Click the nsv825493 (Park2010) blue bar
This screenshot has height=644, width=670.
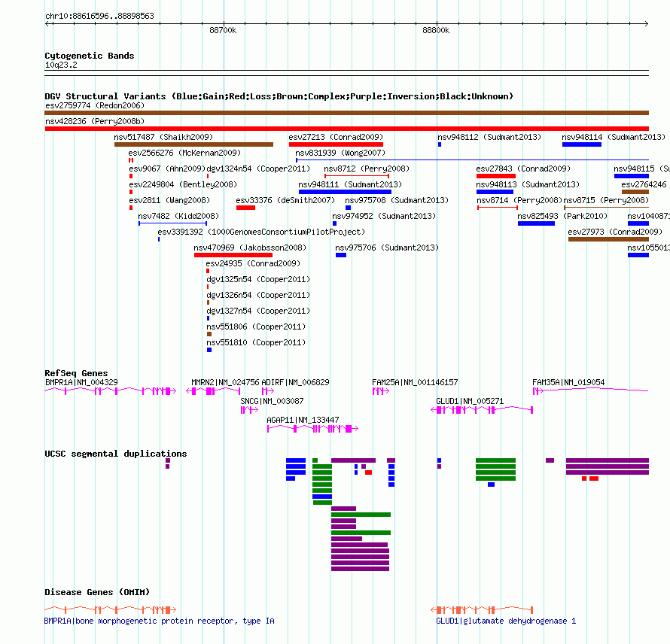point(536,223)
